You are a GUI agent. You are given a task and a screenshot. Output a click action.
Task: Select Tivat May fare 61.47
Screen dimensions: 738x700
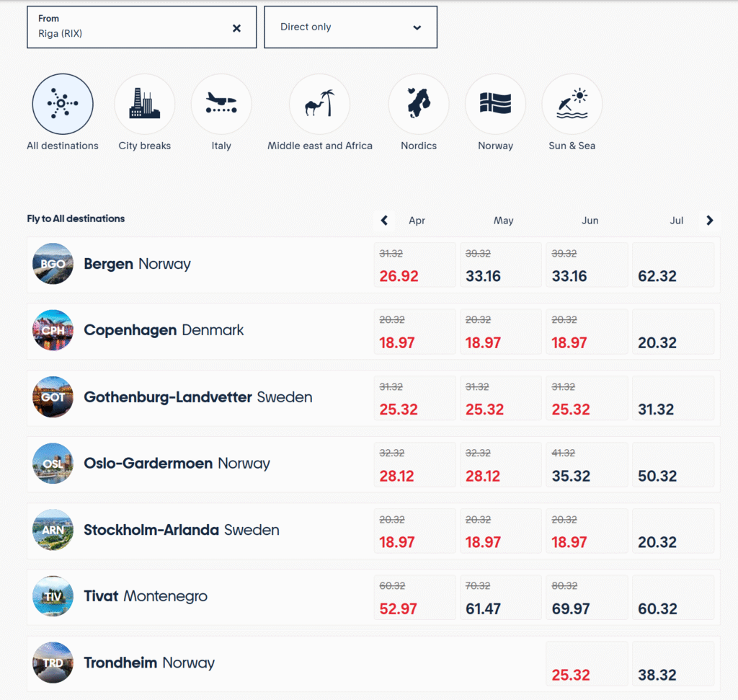(x=500, y=598)
